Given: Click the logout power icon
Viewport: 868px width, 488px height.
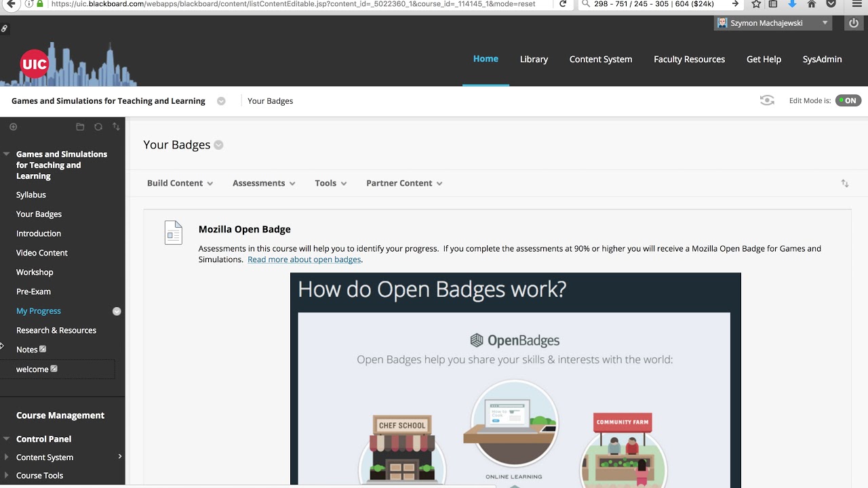Looking at the screenshot, I should pyautogui.click(x=854, y=23).
